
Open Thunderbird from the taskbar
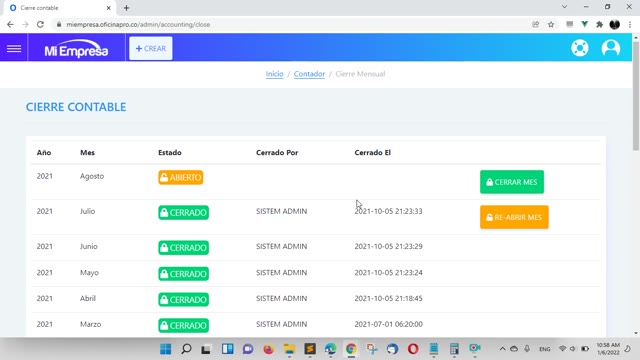(x=392, y=349)
